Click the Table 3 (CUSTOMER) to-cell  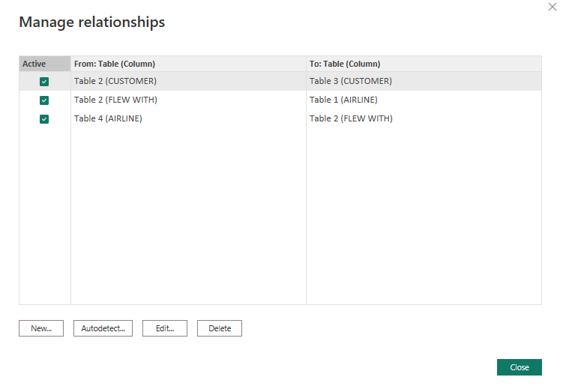point(351,81)
